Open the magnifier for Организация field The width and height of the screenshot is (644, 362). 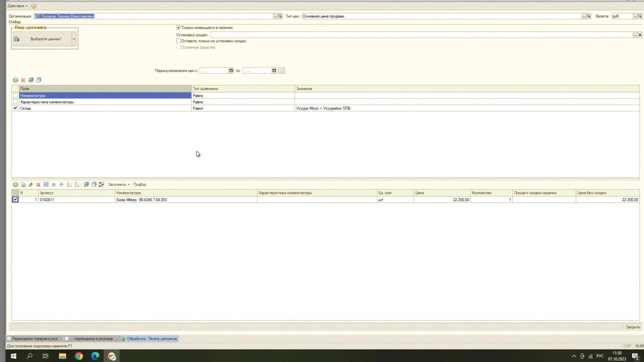[x=280, y=16]
